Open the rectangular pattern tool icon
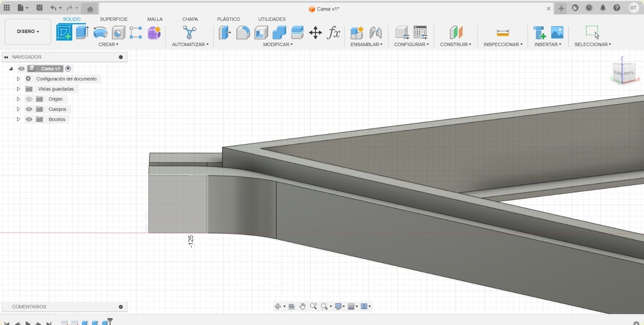Viewport: 644px width, 325px height. (136, 33)
